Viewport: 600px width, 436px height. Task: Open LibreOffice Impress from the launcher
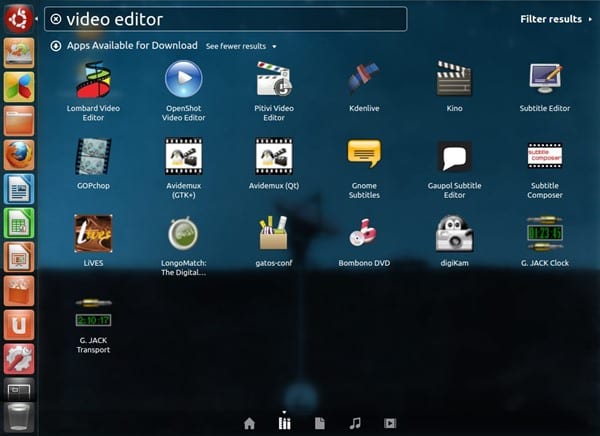(19, 257)
